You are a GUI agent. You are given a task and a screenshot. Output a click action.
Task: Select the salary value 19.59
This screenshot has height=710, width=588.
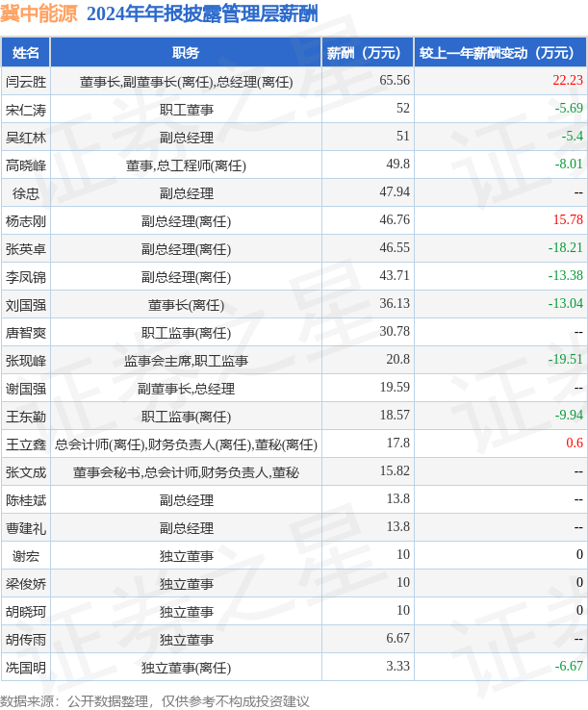395,387
